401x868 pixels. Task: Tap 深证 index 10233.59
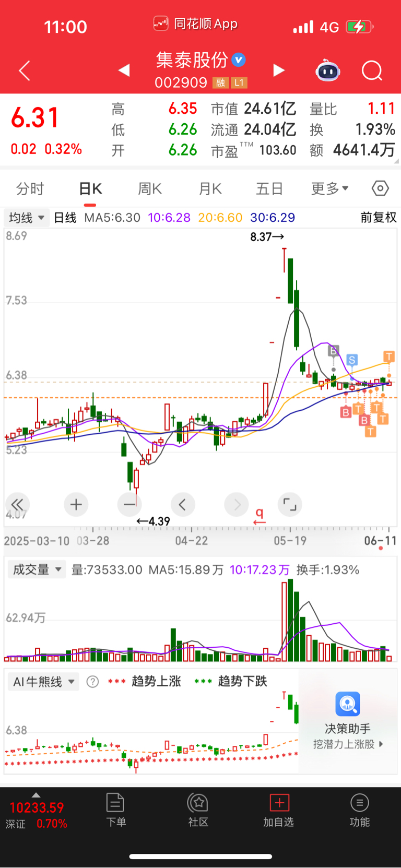pyautogui.click(x=37, y=808)
